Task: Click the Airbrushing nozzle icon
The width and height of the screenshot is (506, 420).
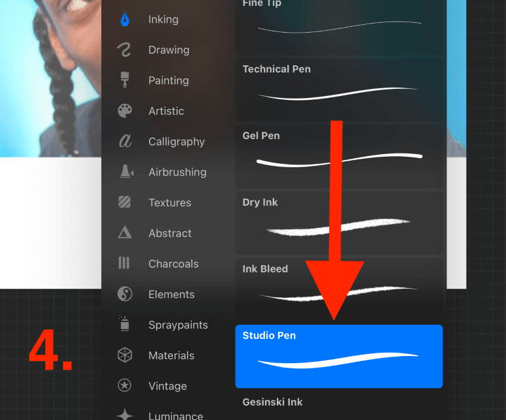Action: click(127, 171)
